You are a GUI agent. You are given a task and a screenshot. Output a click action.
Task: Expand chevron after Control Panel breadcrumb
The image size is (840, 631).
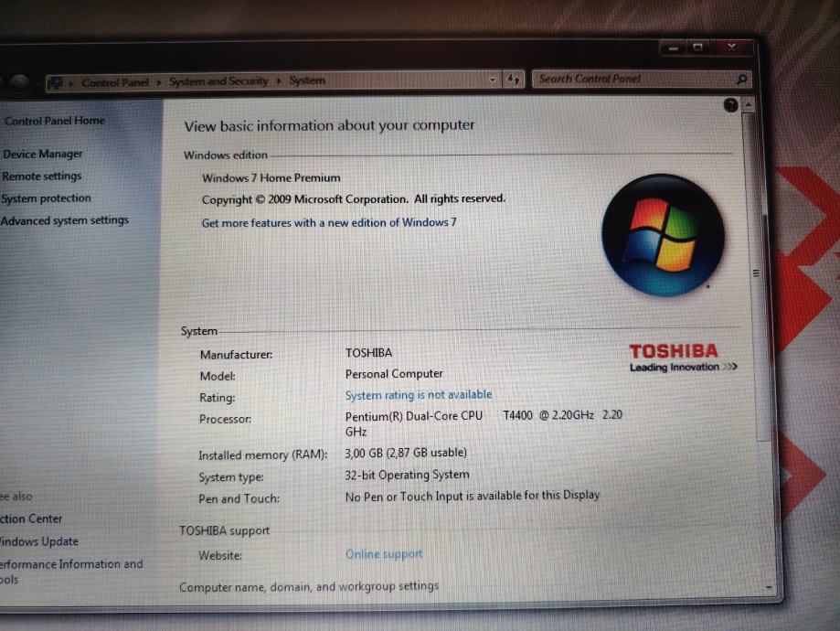[x=158, y=82]
